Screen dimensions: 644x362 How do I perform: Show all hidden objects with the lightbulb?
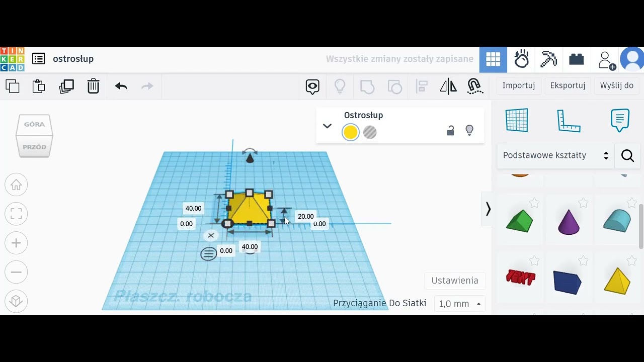point(340,86)
